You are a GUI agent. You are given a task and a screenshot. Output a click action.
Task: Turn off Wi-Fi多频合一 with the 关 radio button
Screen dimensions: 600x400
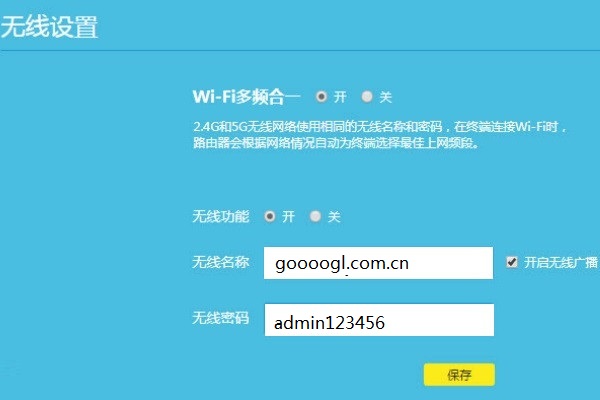click(367, 96)
